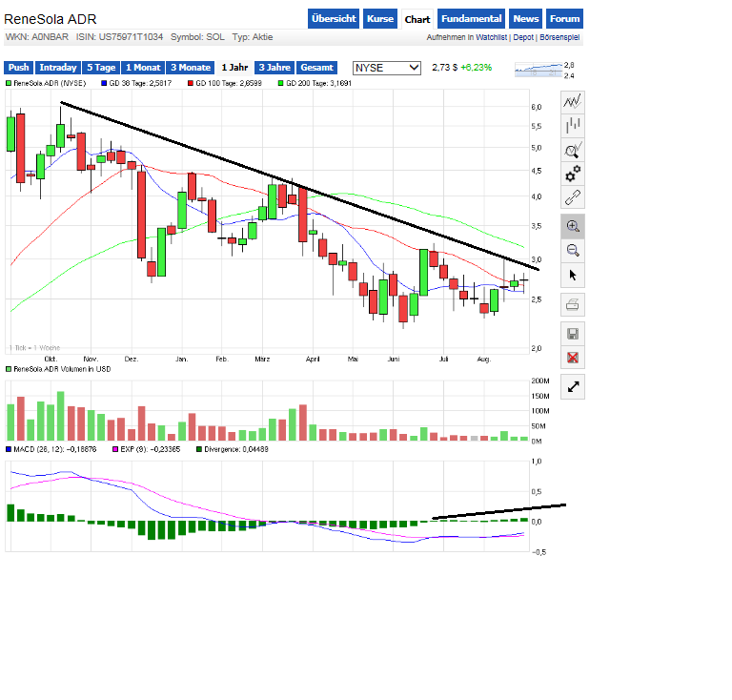Zoom out with the minus magnifier

coord(573,250)
